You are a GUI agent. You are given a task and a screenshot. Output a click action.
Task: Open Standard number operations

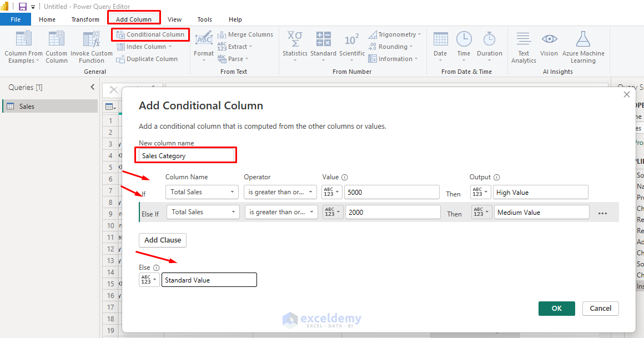[323, 47]
